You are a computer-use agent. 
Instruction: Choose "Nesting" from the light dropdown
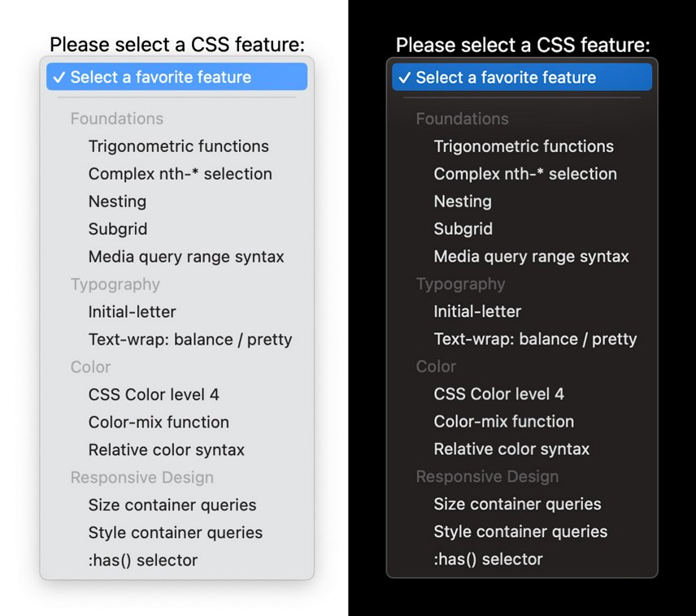117,202
